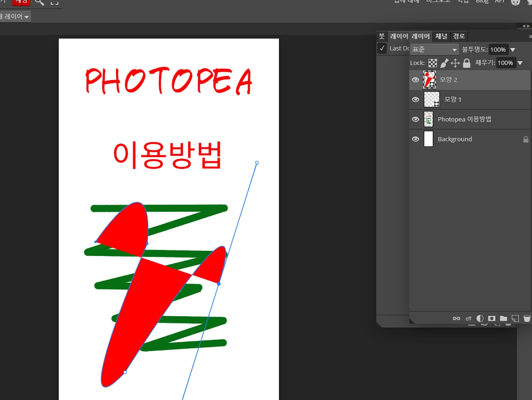Click the Photopea 이용방법 layer thumbnail

click(429, 120)
